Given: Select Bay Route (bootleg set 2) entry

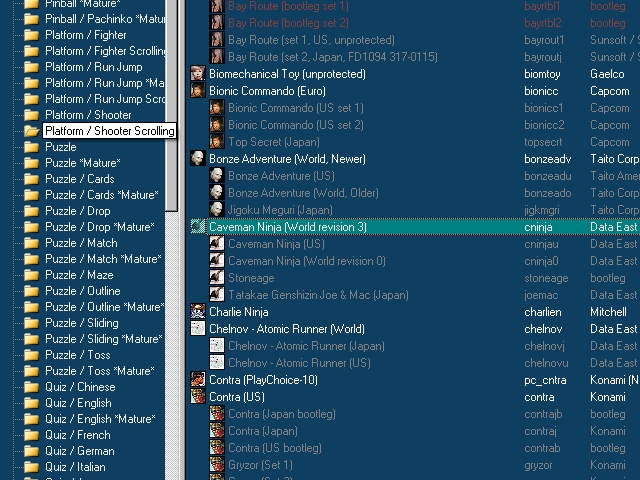Looking at the screenshot, I should point(288,23).
